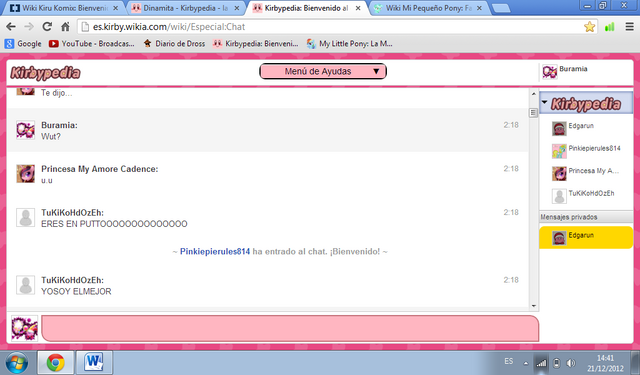Screen dimensions: 640x375
Task: Click the battery/power device tray icon
Action: [556, 363]
